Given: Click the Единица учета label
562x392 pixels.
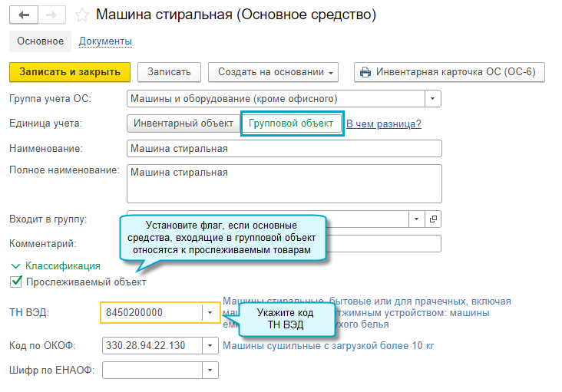Looking at the screenshot, I should tap(45, 124).
